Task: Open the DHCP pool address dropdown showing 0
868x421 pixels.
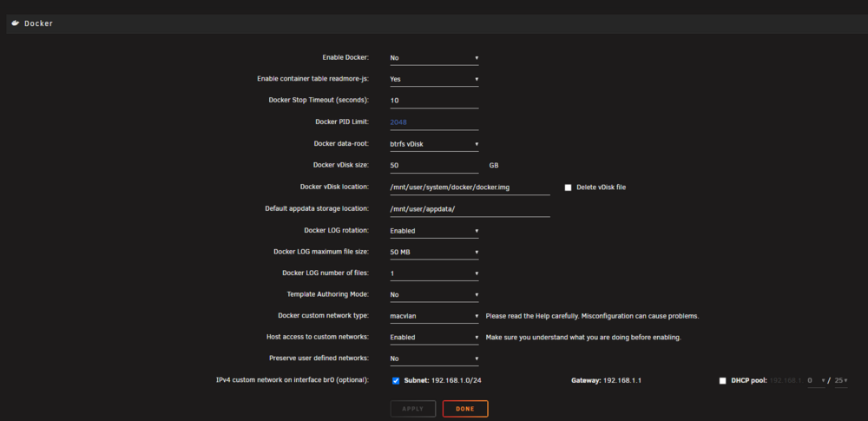Action: (x=816, y=380)
